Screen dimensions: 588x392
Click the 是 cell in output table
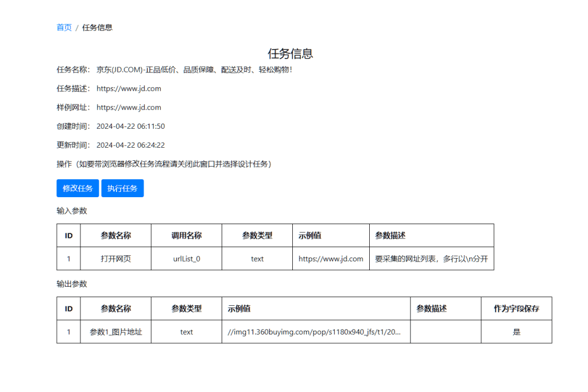516,332
